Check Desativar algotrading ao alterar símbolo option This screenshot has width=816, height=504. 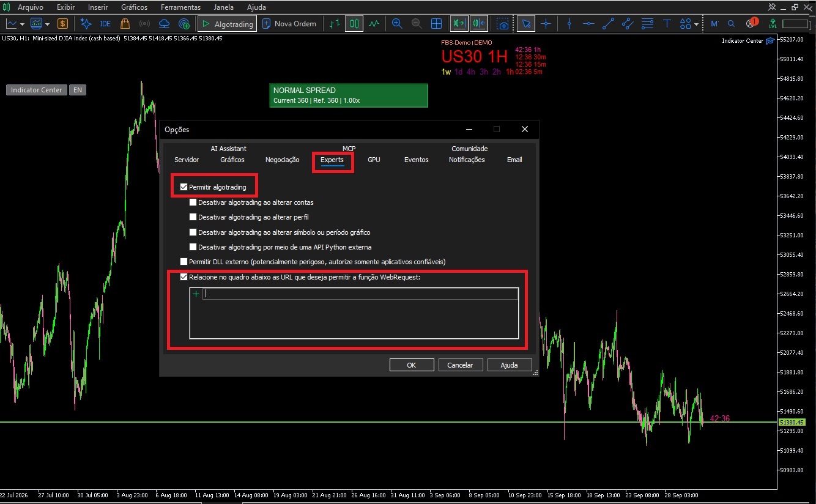point(193,232)
